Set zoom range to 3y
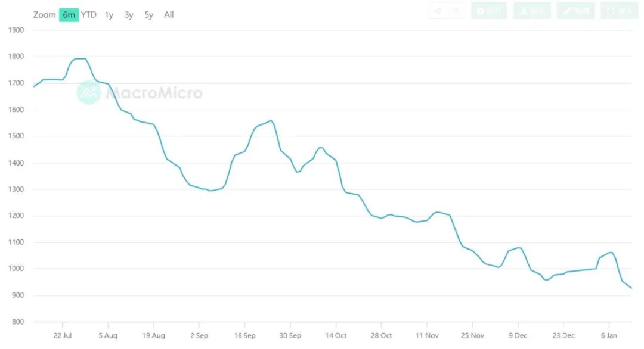The image size is (644, 349). [x=129, y=15]
